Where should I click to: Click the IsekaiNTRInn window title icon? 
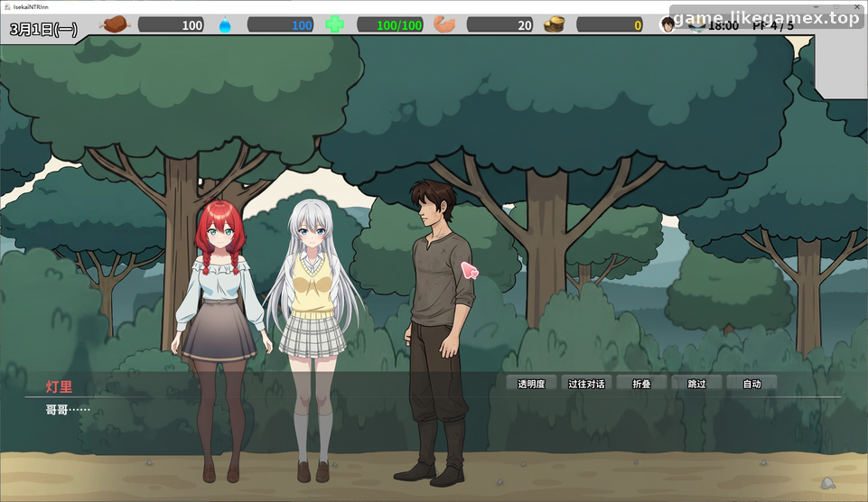(6, 6)
